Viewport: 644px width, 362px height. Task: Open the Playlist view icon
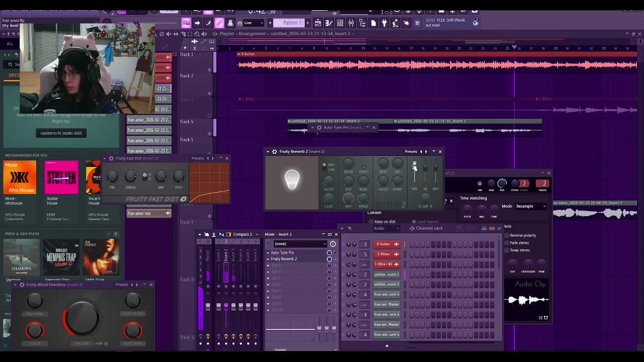[318, 23]
